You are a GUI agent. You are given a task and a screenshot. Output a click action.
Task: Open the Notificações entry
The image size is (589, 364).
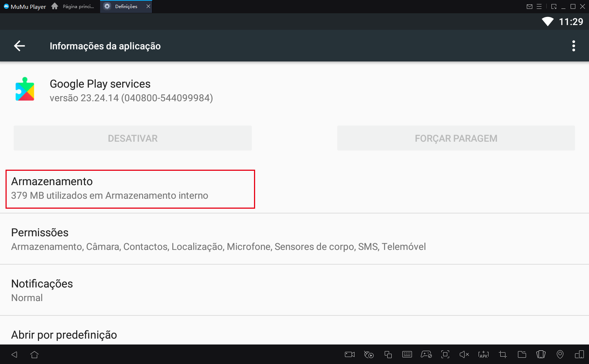(294, 290)
